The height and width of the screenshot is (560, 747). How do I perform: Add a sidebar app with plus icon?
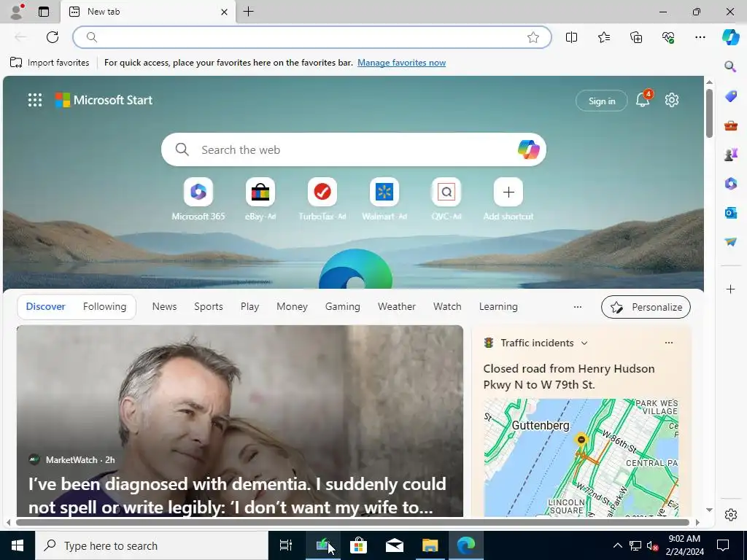click(731, 289)
